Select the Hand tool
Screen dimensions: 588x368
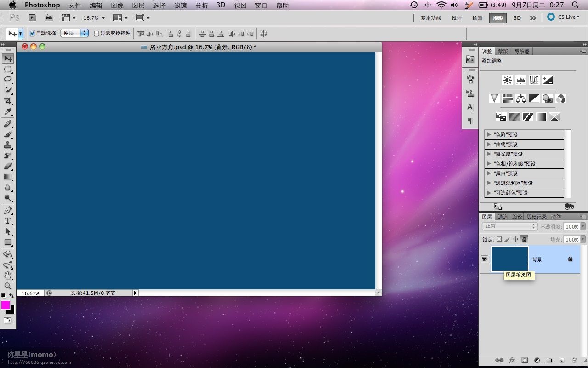pos(8,276)
